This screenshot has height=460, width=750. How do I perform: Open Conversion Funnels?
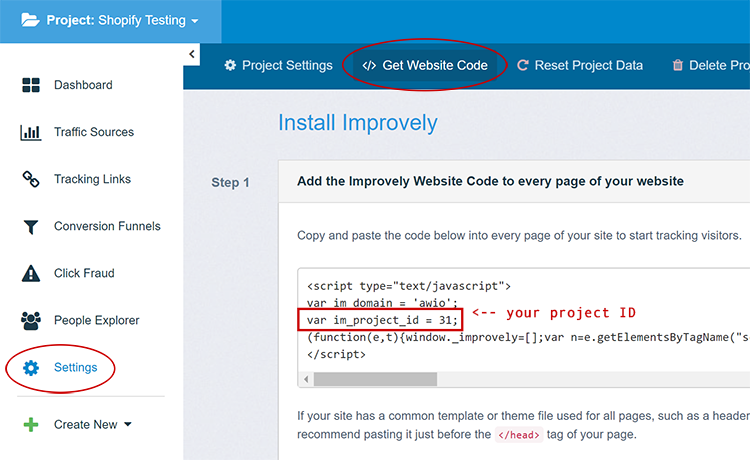pos(107,226)
